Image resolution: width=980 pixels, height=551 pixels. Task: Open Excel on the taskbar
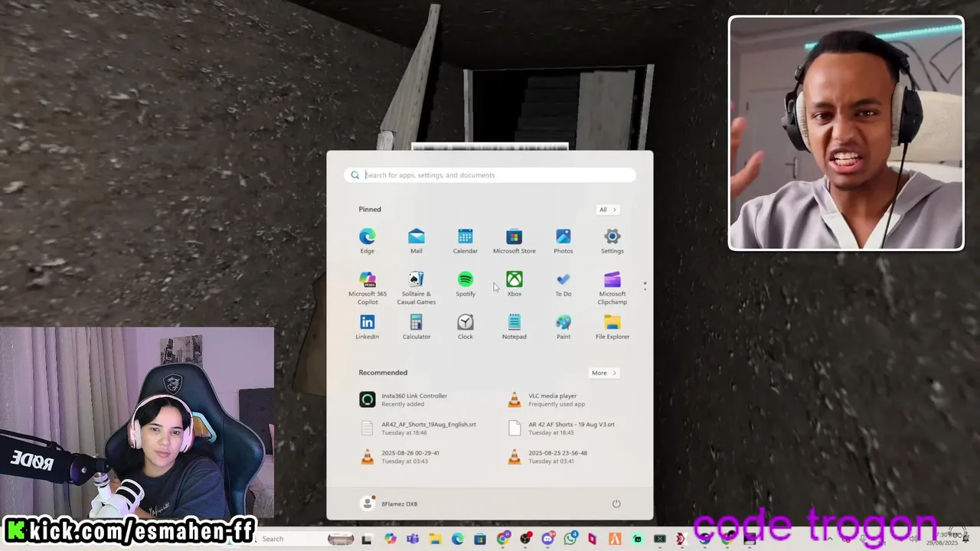660,539
